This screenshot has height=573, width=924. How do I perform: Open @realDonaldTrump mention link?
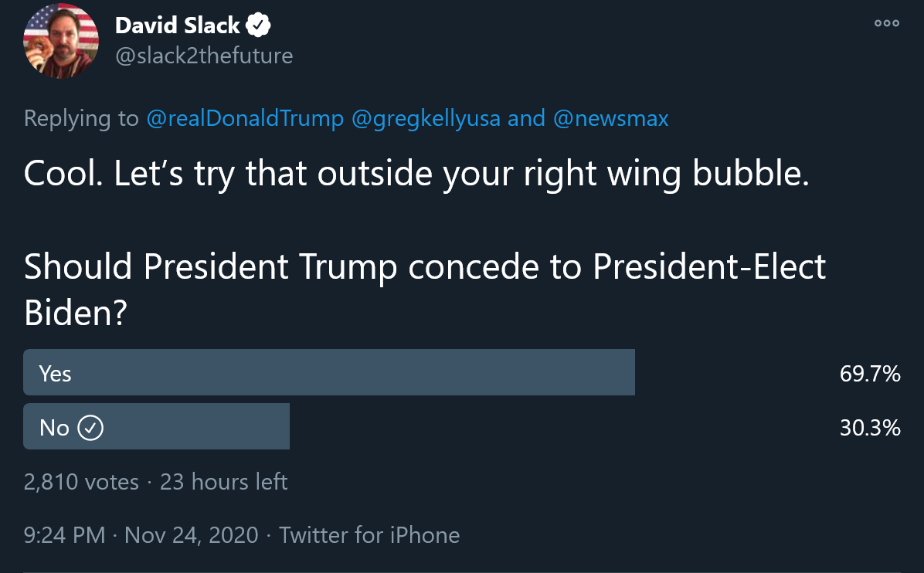click(245, 118)
